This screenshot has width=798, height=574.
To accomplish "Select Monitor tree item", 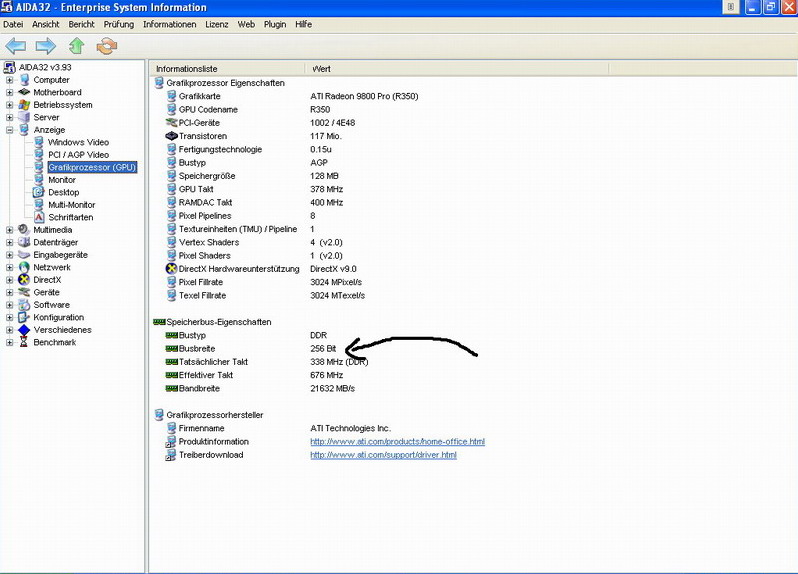I will pos(62,180).
